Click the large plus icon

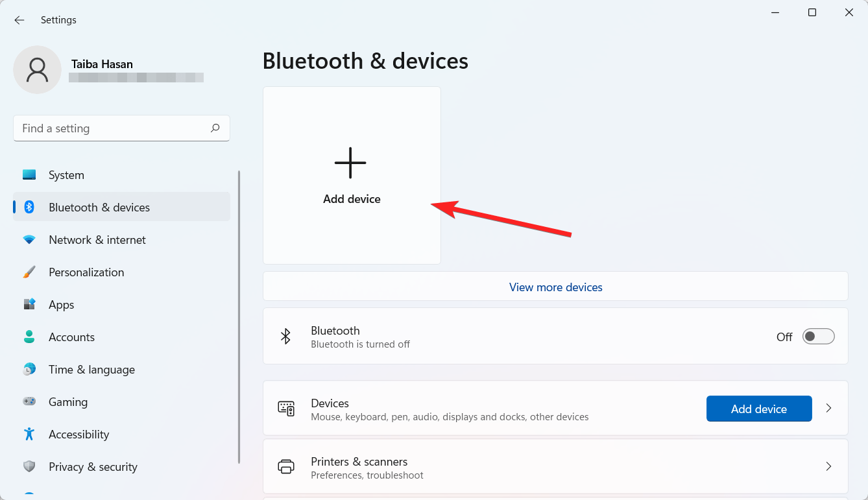pyautogui.click(x=350, y=163)
